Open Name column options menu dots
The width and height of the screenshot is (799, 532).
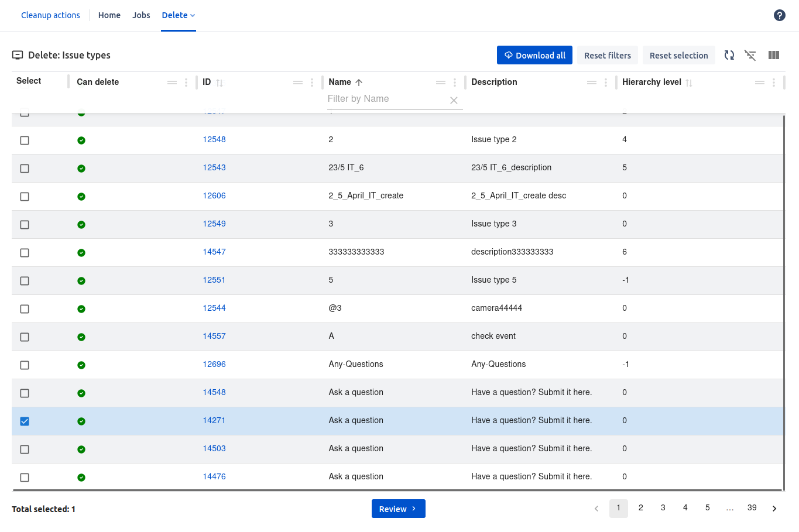pos(455,83)
